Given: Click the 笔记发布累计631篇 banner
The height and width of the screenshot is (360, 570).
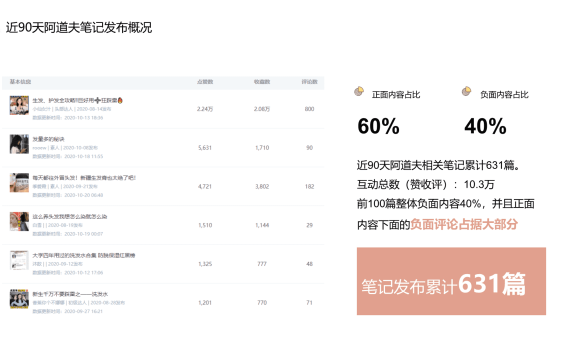Looking at the screenshot, I should 451,281.
